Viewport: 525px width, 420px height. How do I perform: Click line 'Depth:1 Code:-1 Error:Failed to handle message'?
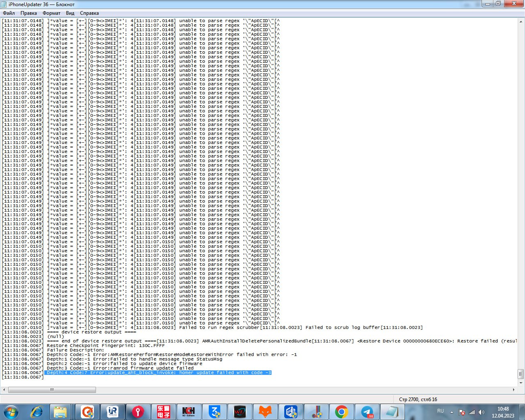[x=135, y=359]
